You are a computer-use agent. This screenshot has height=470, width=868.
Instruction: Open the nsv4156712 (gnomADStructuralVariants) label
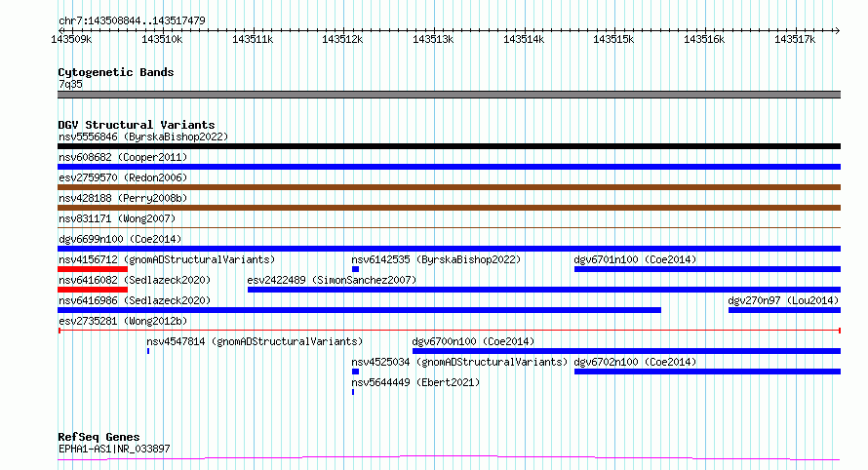click(167, 259)
